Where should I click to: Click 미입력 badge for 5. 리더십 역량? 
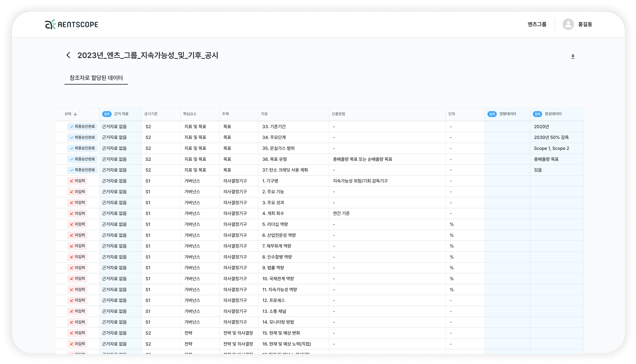77,224
